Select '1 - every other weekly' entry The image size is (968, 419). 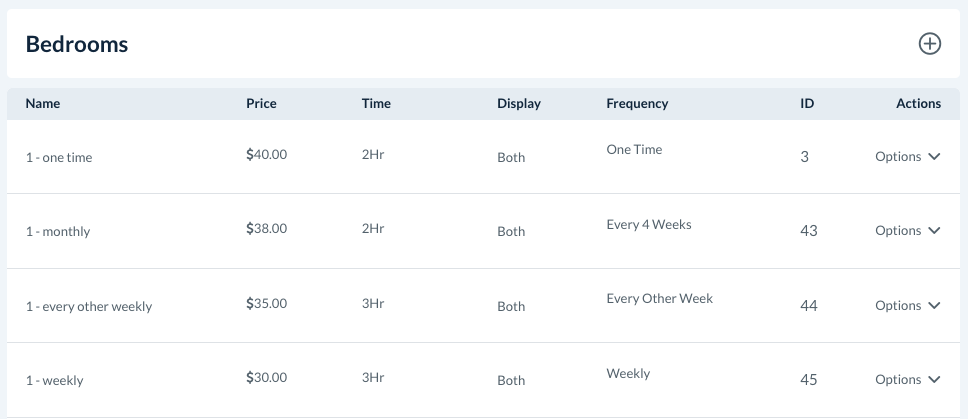point(89,307)
